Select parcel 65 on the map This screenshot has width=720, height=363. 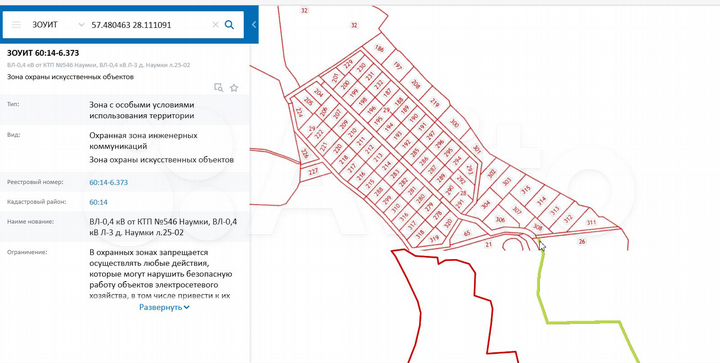(x=467, y=233)
